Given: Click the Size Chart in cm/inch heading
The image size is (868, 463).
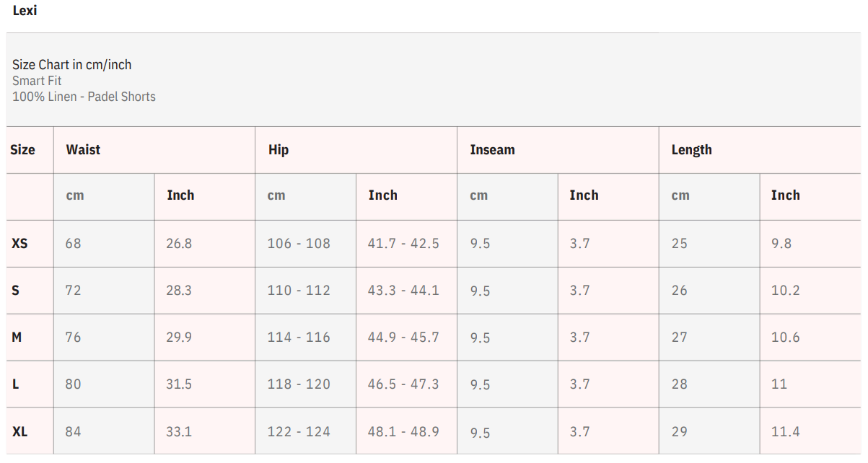Looking at the screenshot, I should pyautogui.click(x=71, y=65).
